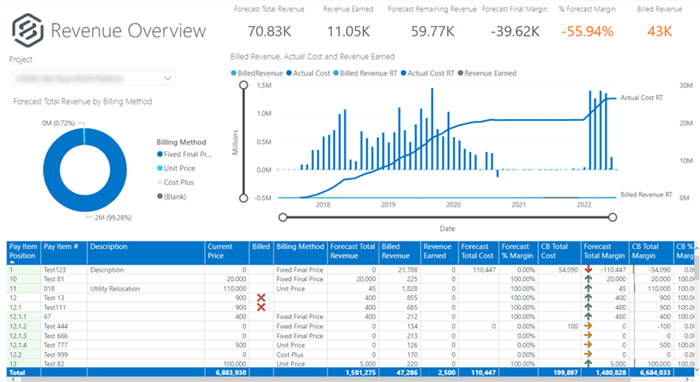Click the green up arrow in Test 81 row
The image size is (700, 382).
[588, 279]
